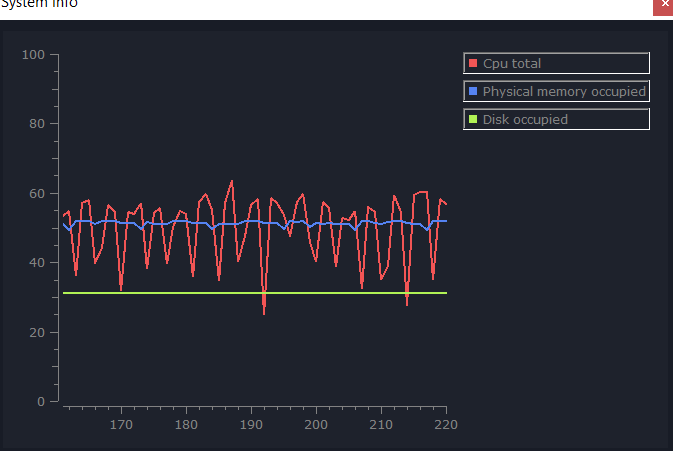This screenshot has width=673, height=451.
Task: Click the 190 label on horizontal axis
Action: pos(251,424)
